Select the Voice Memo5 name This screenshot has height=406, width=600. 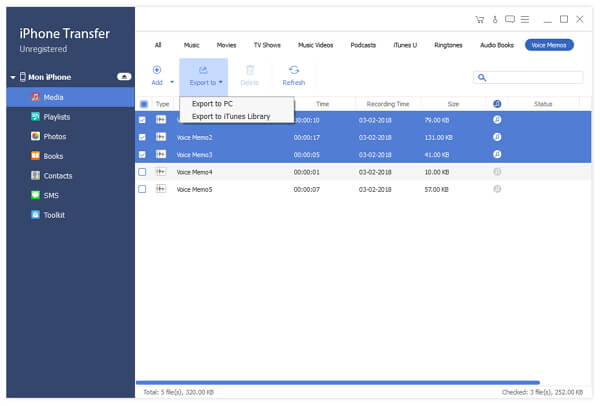point(194,189)
